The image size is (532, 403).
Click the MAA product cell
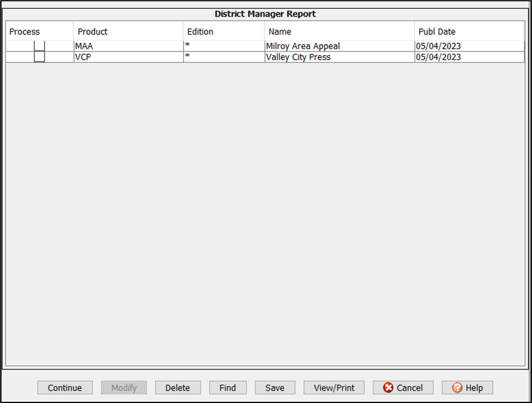pyautogui.click(x=84, y=46)
